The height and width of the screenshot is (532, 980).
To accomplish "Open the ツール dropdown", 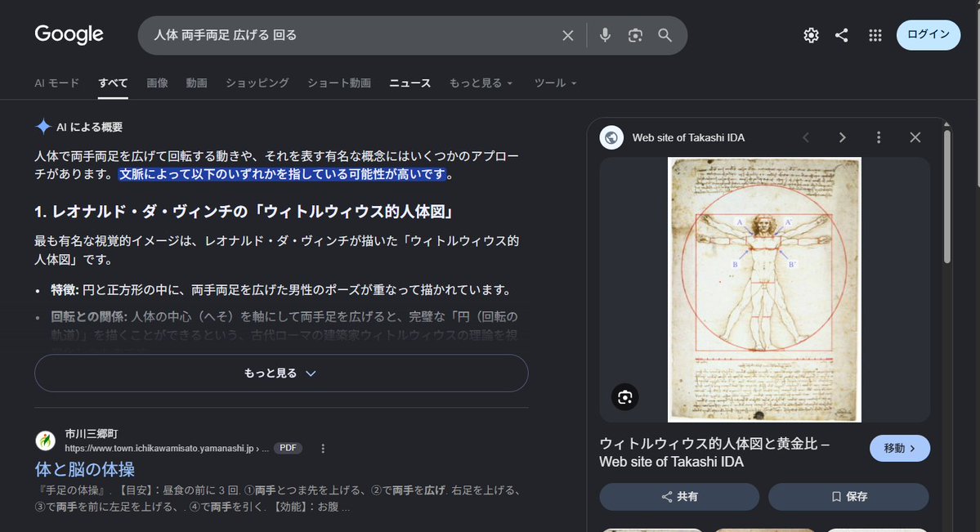I will point(555,83).
